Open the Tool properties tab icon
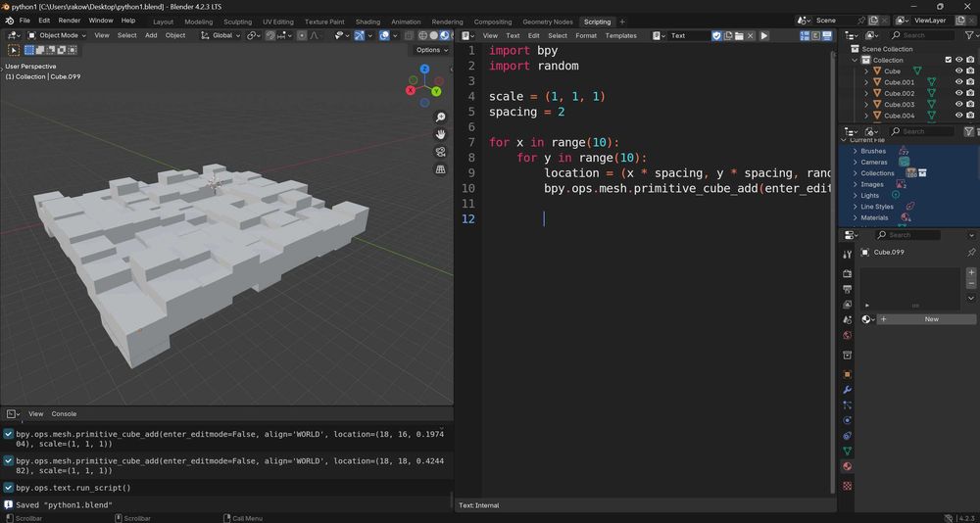 tap(848, 255)
